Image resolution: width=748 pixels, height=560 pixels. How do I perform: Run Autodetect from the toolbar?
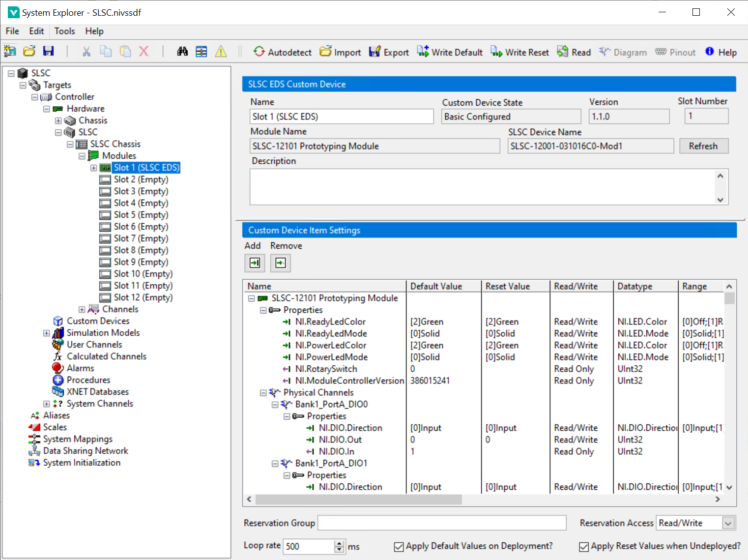pyautogui.click(x=282, y=52)
